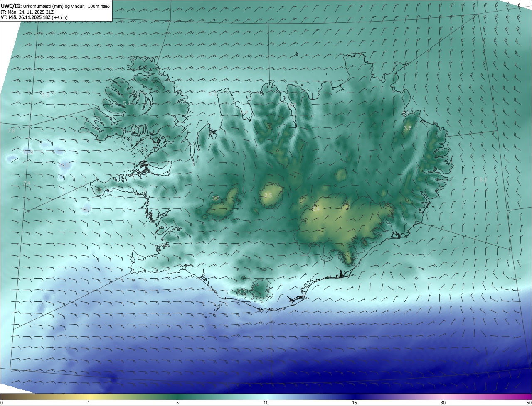The image size is (532, 406).
Task: Click the map value 2.5 on the central glacier
Action: point(268,195)
